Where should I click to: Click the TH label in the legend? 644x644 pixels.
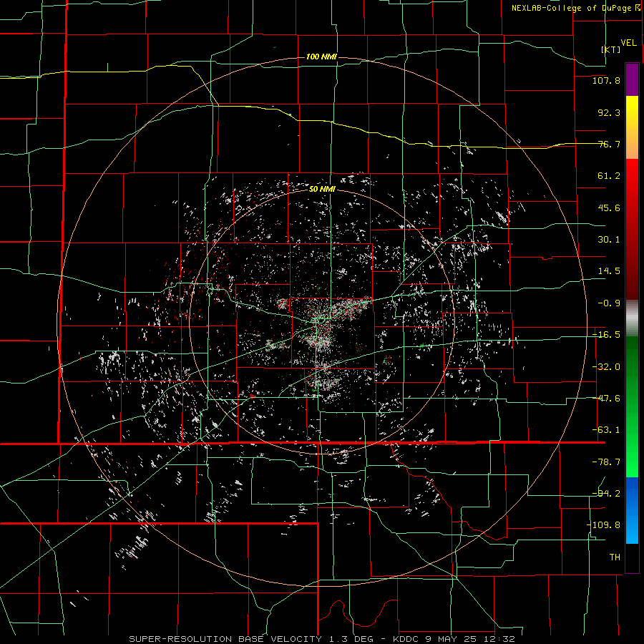point(615,557)
